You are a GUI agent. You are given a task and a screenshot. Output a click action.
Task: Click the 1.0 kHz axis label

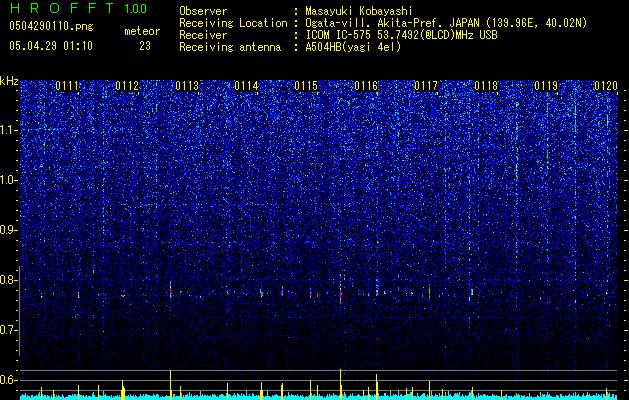9,180
